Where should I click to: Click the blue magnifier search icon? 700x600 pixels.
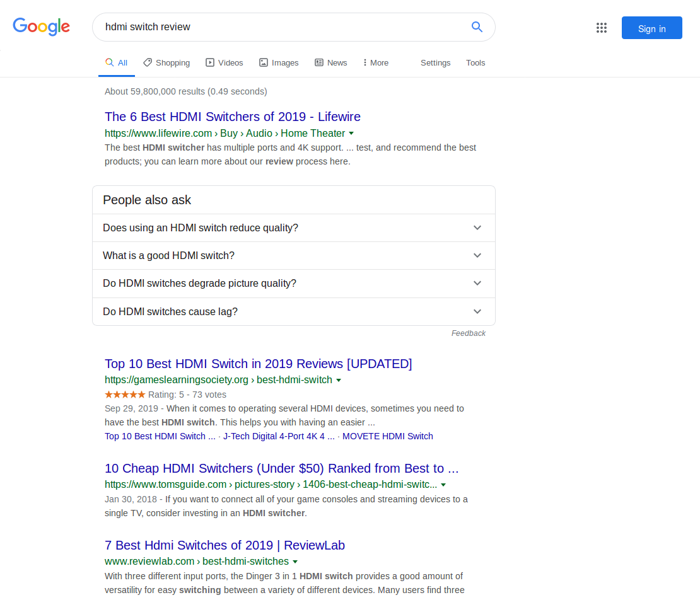(x=477, y=27)
